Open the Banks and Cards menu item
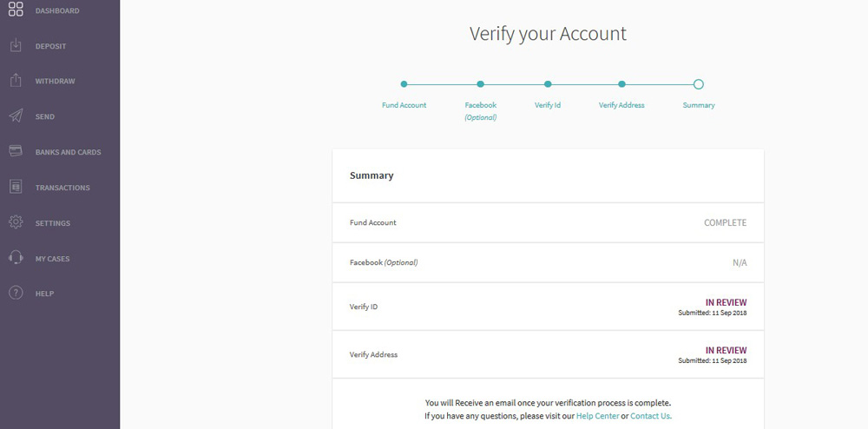Screen dimensions: 868x429 point(68,152)
